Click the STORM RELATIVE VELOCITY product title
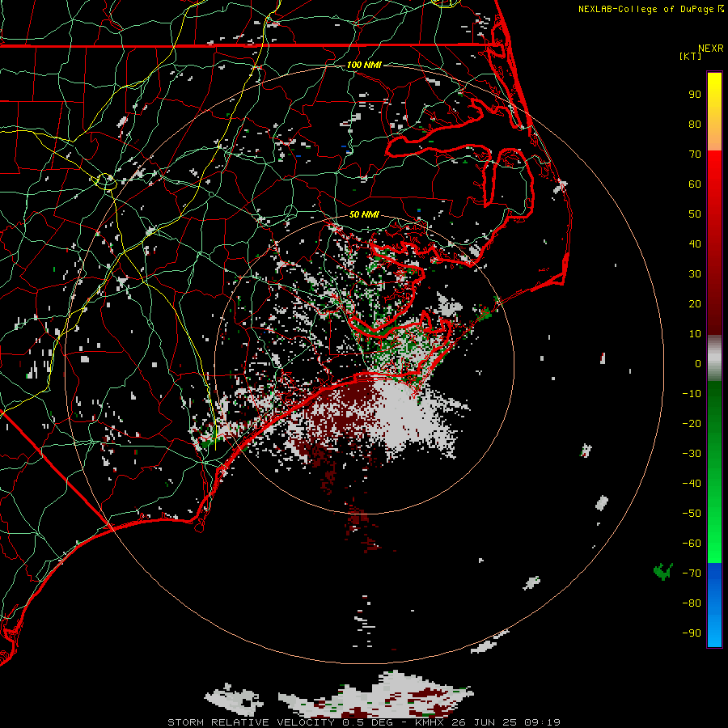 pyautogui.click(x=253, y=722)
